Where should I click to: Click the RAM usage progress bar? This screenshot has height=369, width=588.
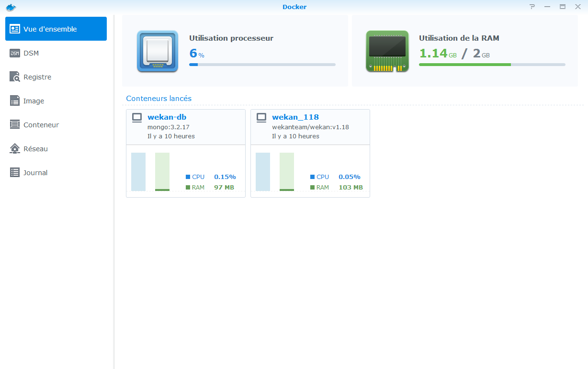tap(492, 64)
